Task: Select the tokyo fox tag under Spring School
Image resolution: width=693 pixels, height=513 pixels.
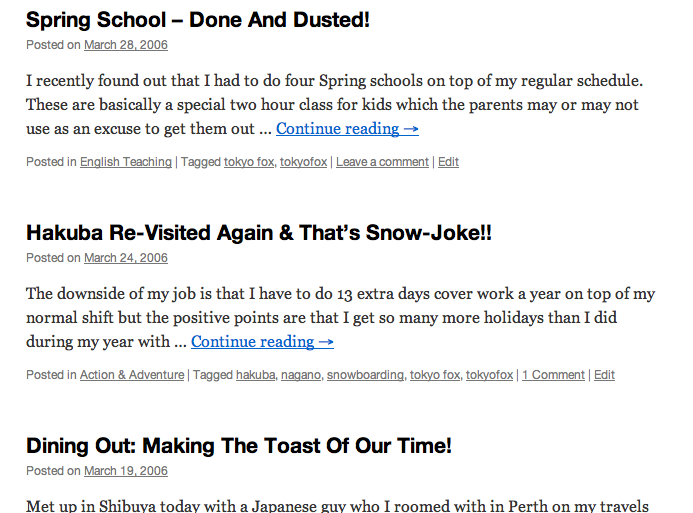Action: 248,162
